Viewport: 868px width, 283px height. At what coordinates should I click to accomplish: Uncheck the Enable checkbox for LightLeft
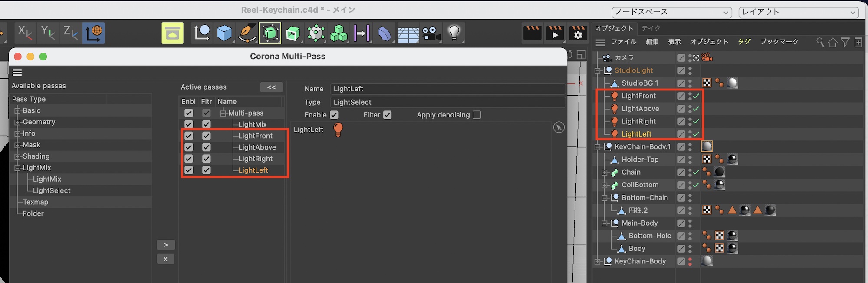[334, 115]
